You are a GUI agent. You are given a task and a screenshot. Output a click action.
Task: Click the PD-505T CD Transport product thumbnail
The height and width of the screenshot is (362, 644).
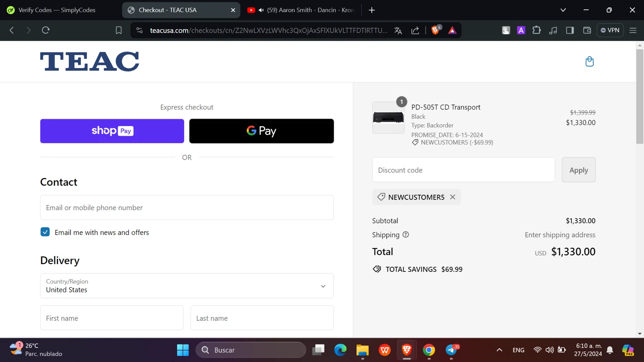click(x=388, y=118)
